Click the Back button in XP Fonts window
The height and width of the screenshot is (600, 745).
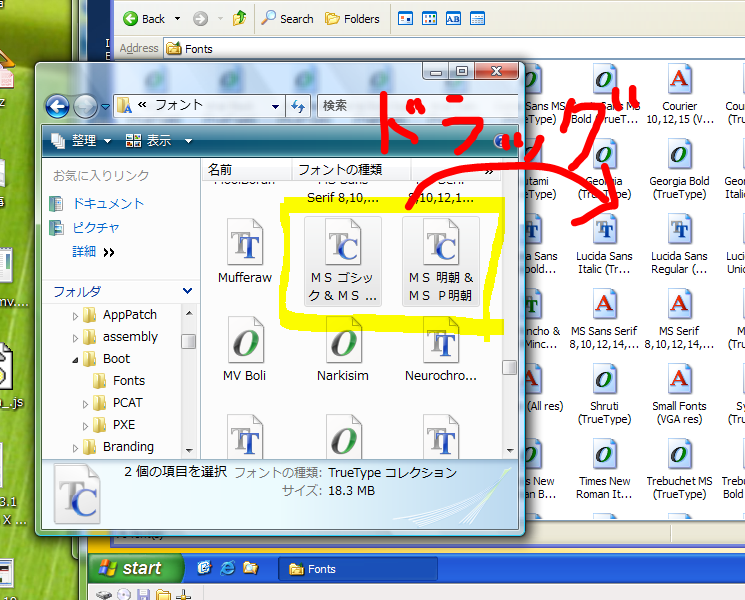click(143, 19)
